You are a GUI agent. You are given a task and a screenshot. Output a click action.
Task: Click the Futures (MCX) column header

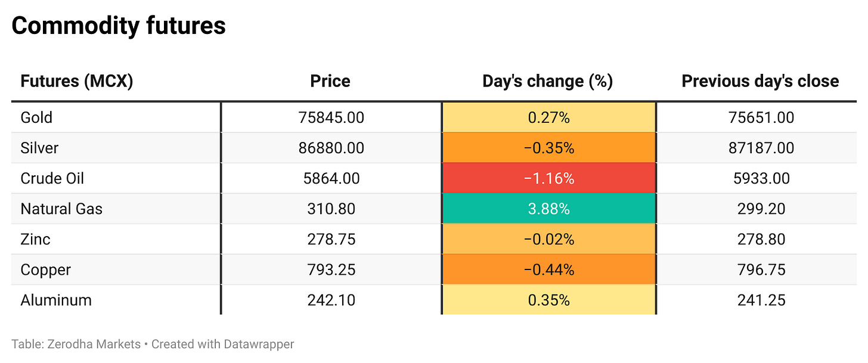76,82
